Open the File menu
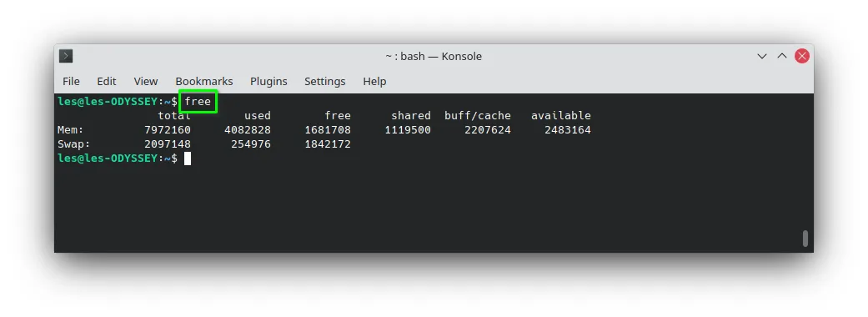This screenshot has width=868, height=317. 71,81
